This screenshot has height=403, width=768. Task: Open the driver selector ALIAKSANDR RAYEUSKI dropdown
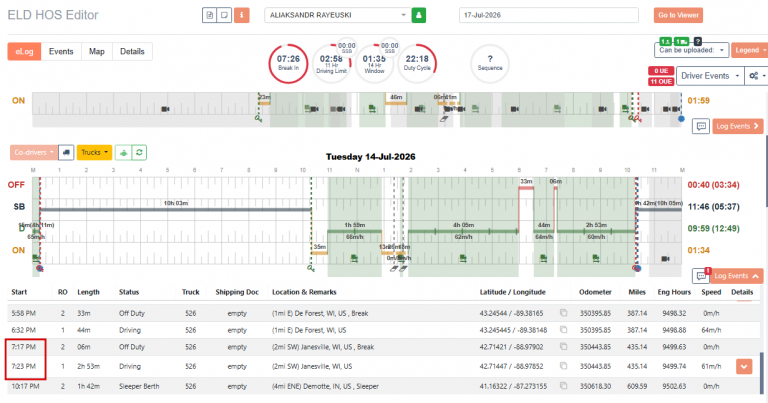click(337, 15)
